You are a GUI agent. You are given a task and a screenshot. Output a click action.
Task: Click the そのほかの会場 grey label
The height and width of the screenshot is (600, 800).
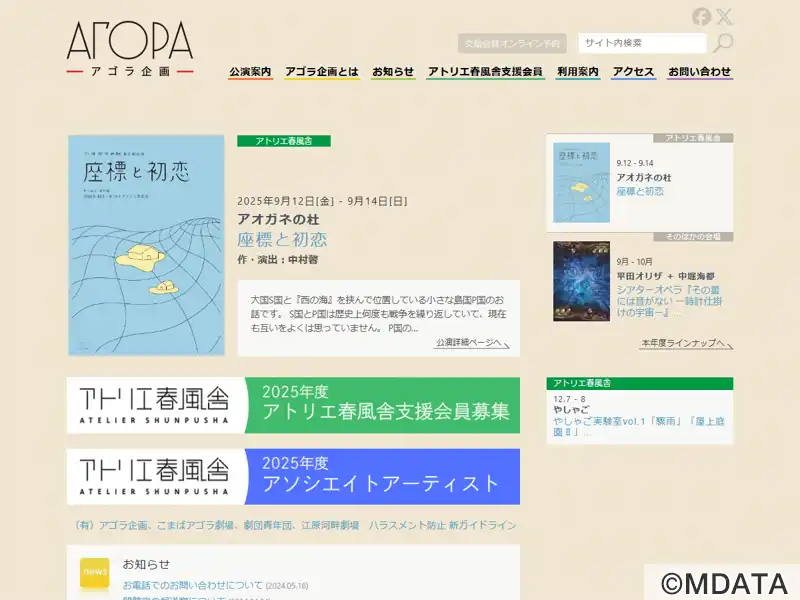tap(693, 237)
